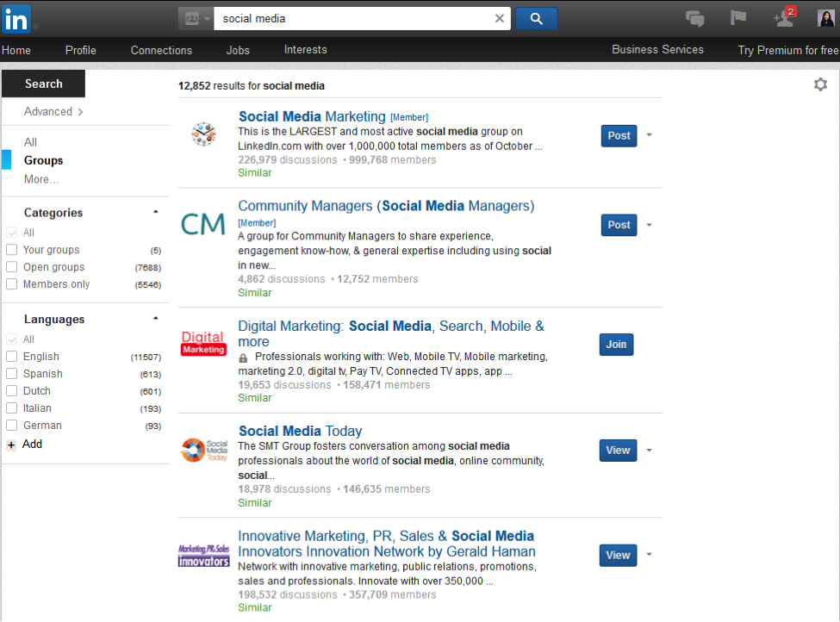Open the Jobs menu item
The width and height of the screenshot is (840, 622).
tap(238, 50)
